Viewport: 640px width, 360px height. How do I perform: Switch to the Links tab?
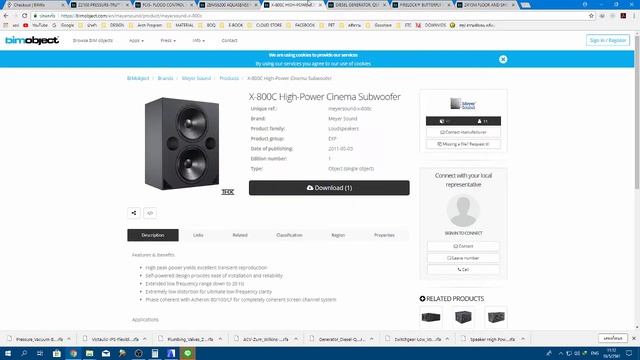click(198, 235)
